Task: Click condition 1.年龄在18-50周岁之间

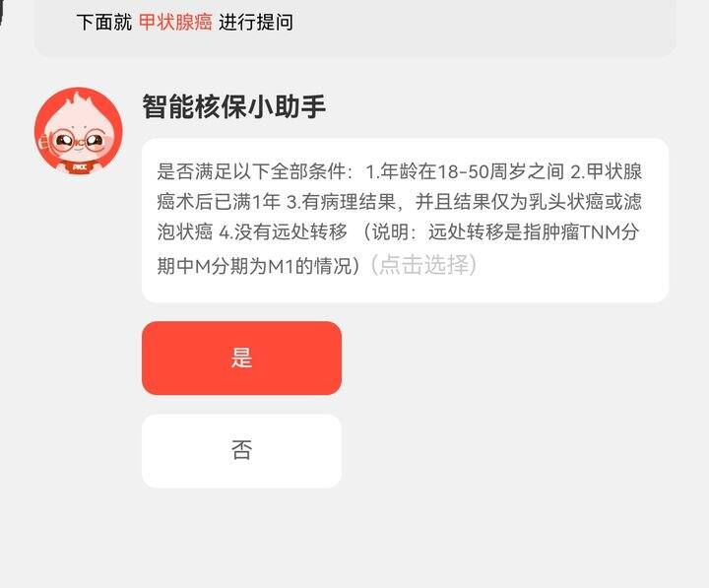Action: (x=465, y=172)
